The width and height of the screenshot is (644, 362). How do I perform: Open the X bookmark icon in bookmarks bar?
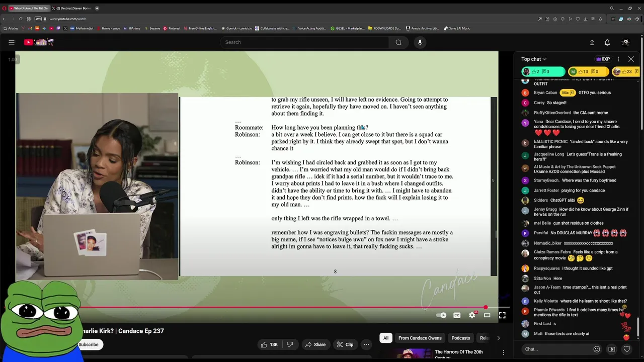coord(65,28)
